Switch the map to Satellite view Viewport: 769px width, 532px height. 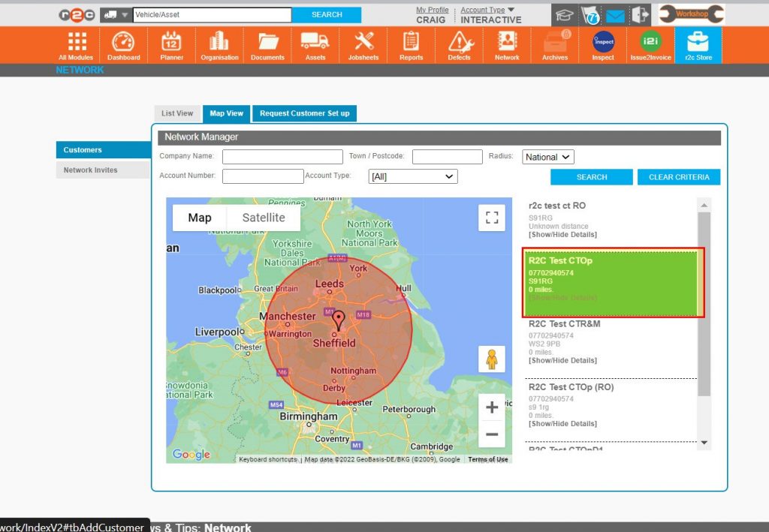[264, 218]
